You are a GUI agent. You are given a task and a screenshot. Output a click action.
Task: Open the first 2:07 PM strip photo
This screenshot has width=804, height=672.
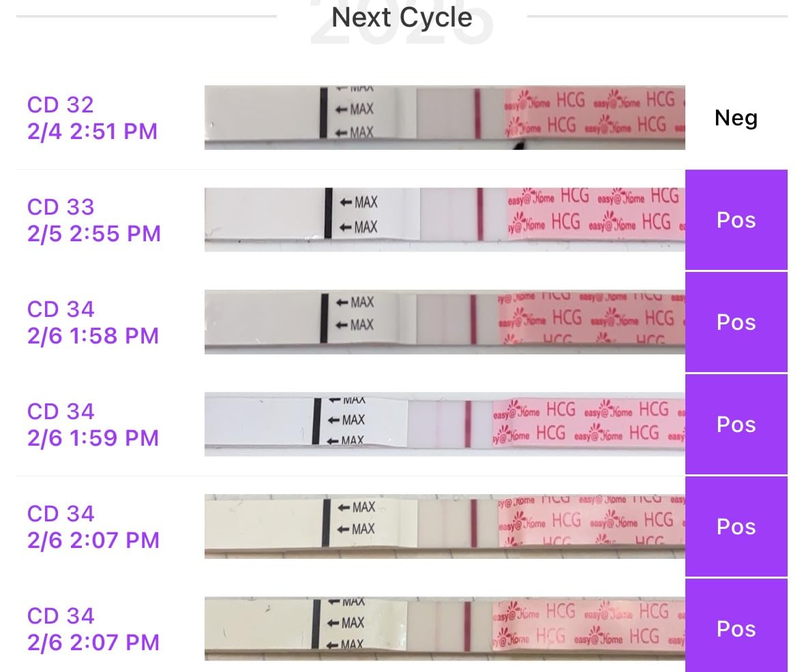click(445, 526)
